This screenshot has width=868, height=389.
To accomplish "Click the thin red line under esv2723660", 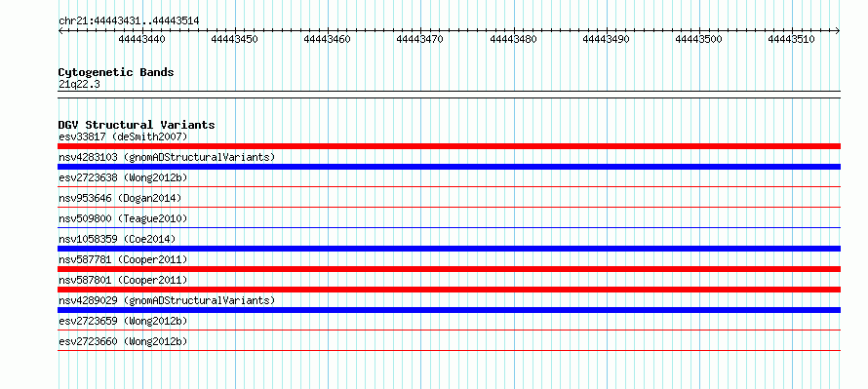I will tap(449, 351).
